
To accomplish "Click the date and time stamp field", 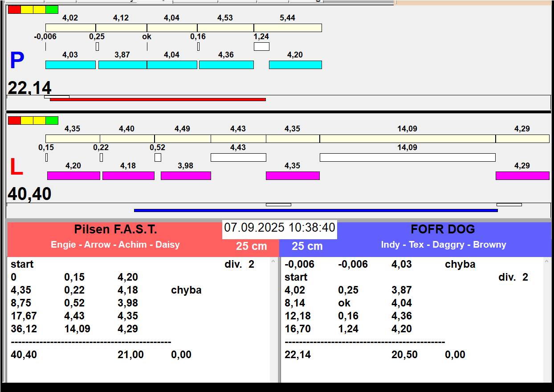I will (x=279, y=228).
